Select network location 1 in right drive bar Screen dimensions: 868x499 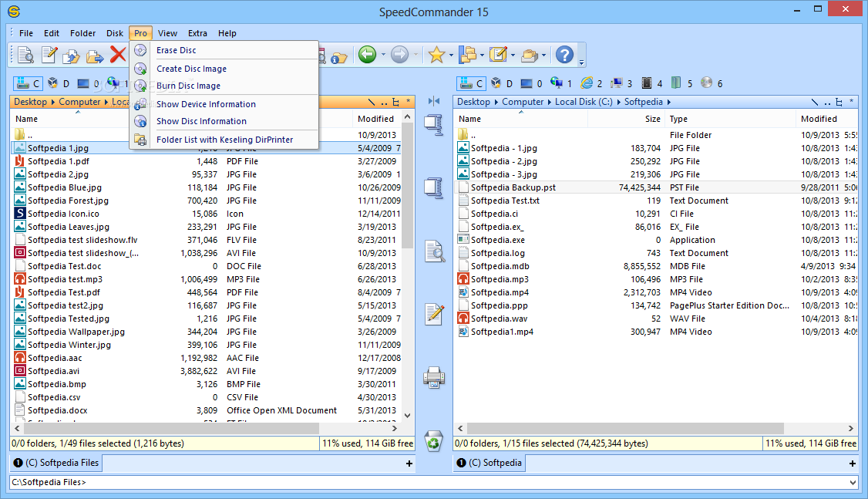(561, 83)
